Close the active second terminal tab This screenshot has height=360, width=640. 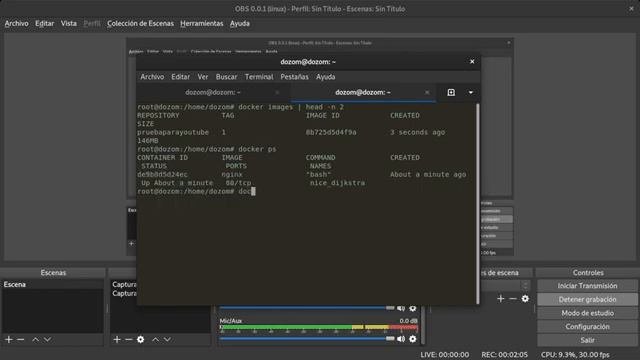427,93
